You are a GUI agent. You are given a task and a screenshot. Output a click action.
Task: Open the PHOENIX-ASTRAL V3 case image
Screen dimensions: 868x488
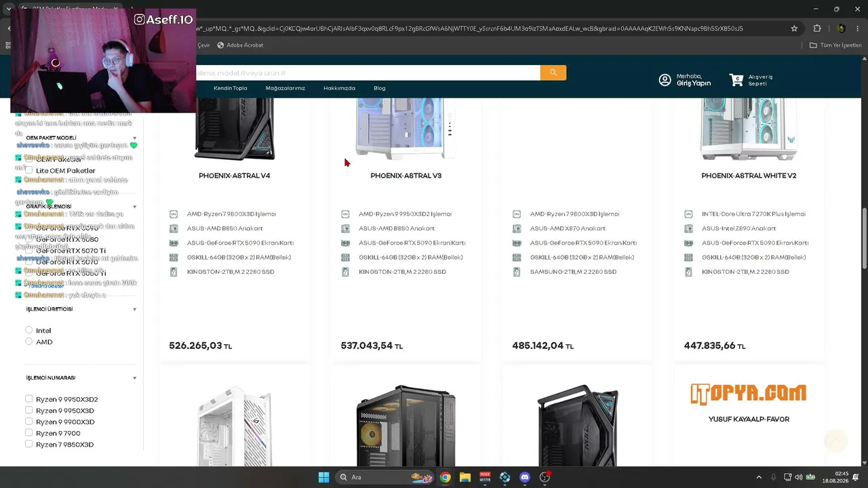tap(406, 129)
